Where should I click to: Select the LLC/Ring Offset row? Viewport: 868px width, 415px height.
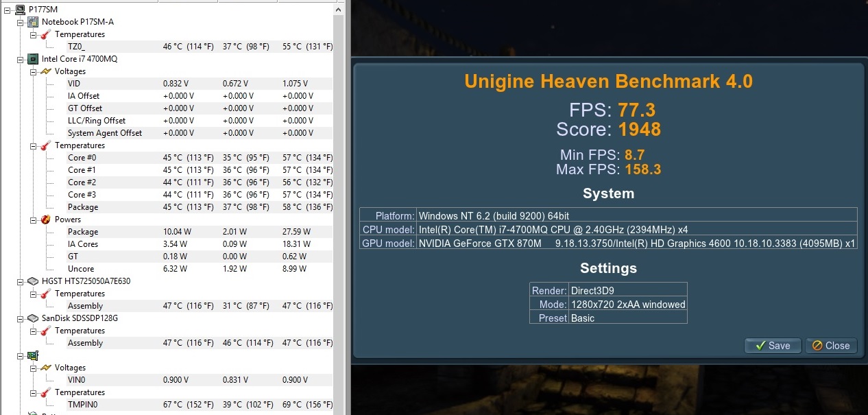point(199,121)
